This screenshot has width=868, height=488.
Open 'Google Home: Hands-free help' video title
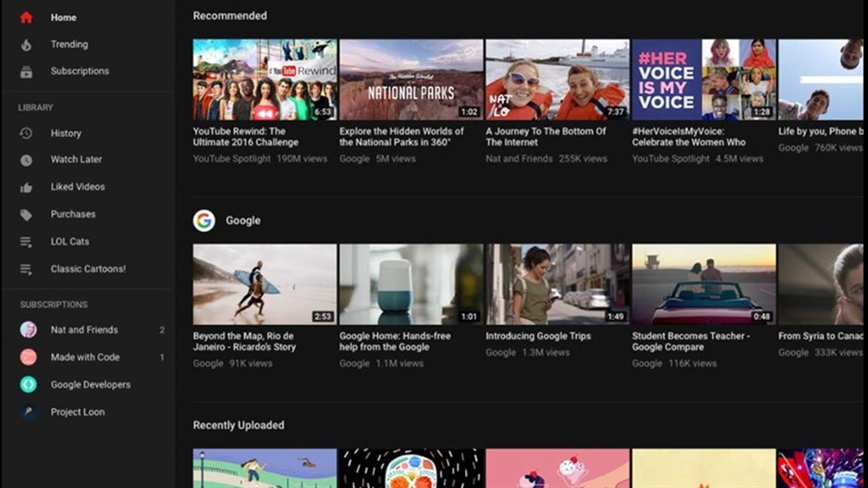click(395, 342)
